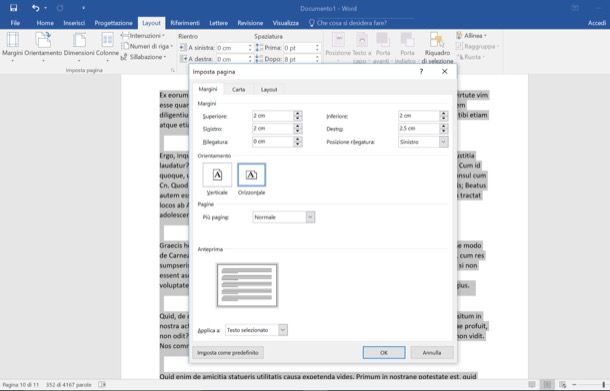610x391 pixels.
Task: Click the proofing icon in status bar
Action: [102, 385]
